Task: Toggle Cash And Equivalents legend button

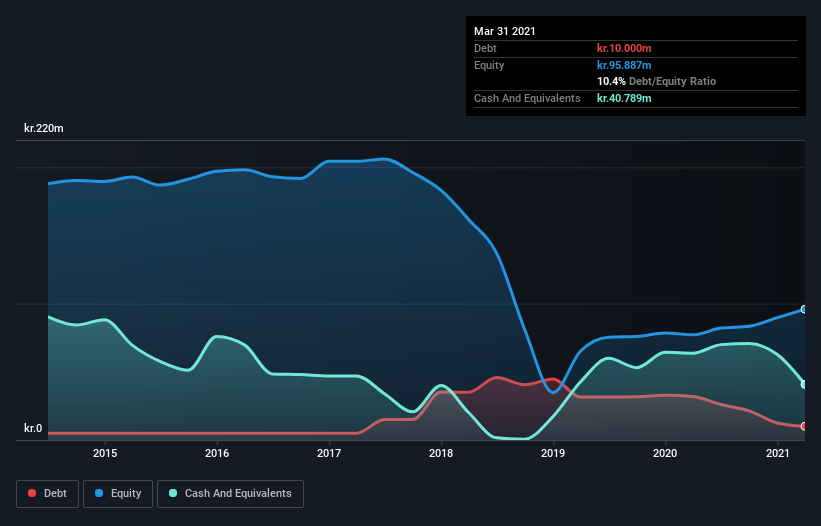Action: point(230,494)
